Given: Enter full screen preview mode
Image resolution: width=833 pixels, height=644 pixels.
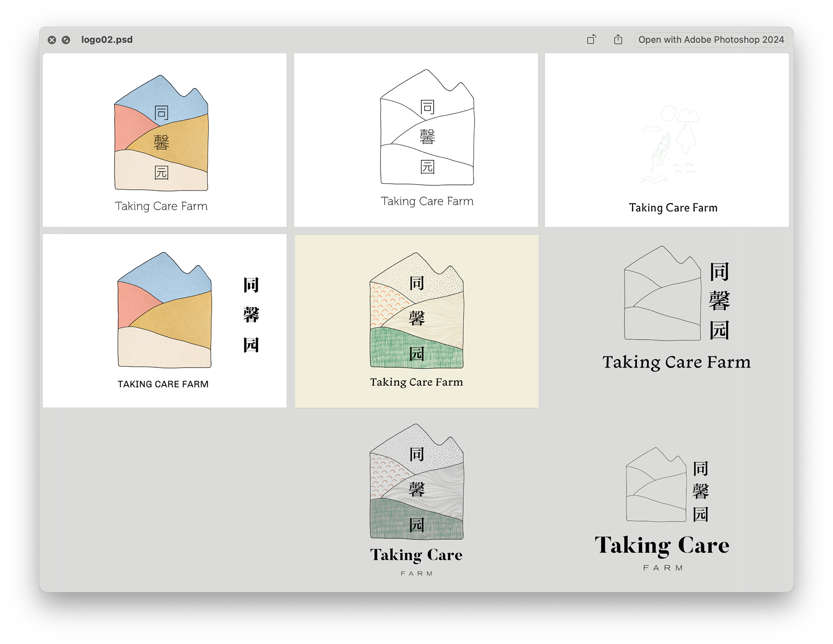Looking at the screenshot, I should (x=66, y=40).
